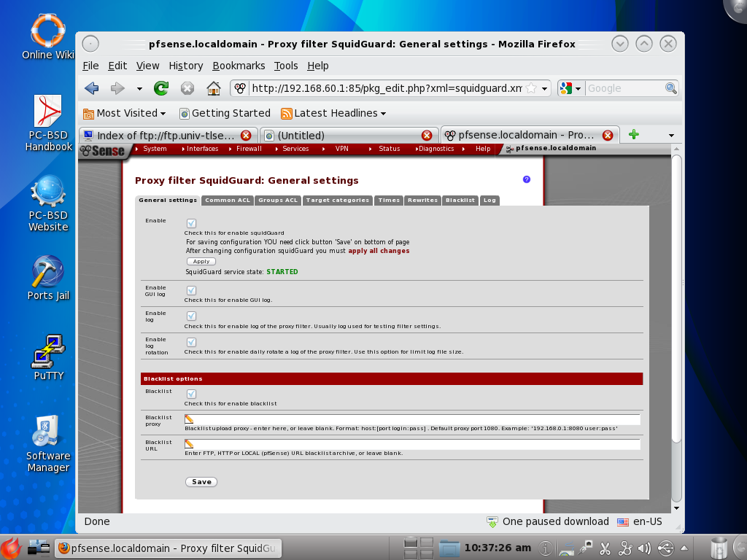
Task: Open the search engine selector dropdown
Action: [x=578, y=88]
